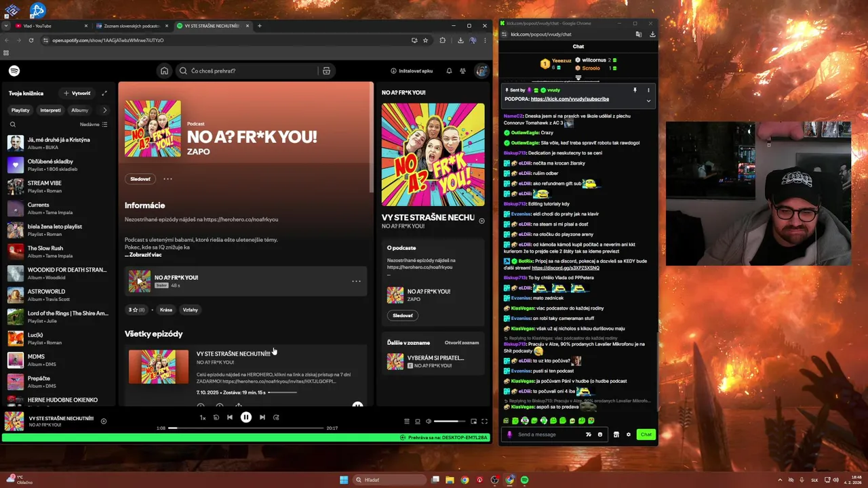
Task: Change playback speed 1x button
Action: tap(202, 418)
